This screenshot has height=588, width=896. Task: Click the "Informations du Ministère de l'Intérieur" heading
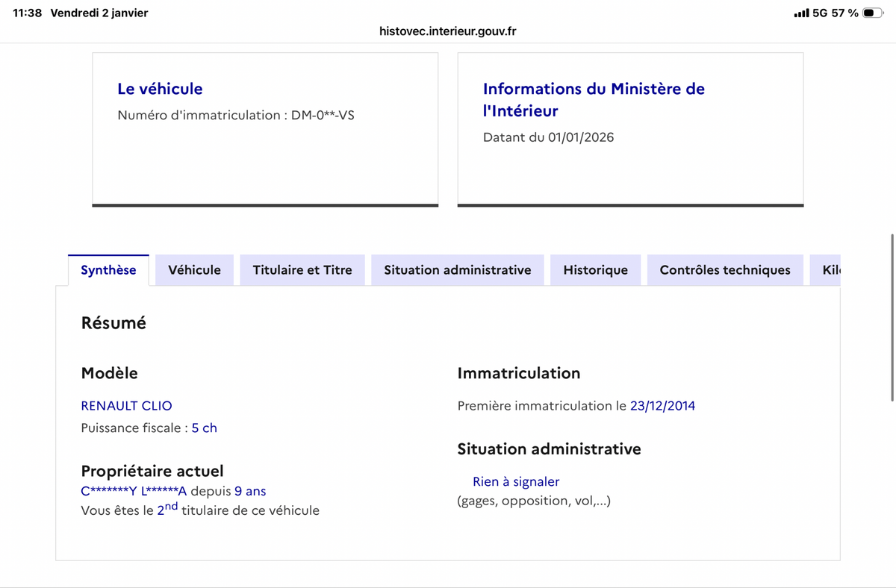point(594,99)
